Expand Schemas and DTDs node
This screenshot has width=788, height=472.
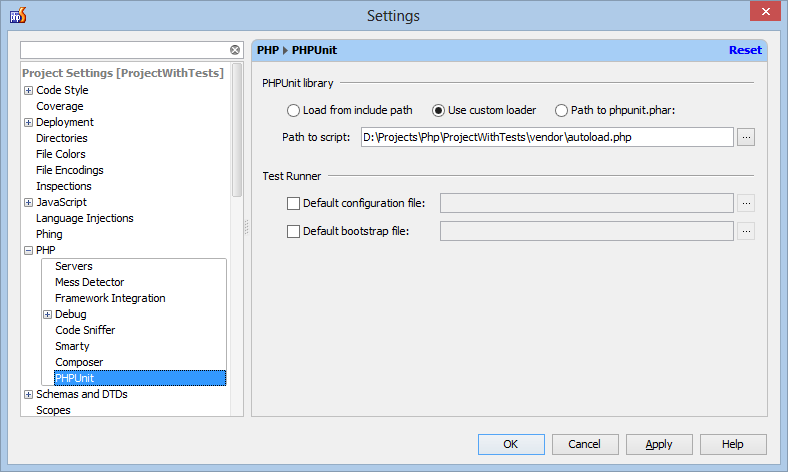tap(29, 395)
